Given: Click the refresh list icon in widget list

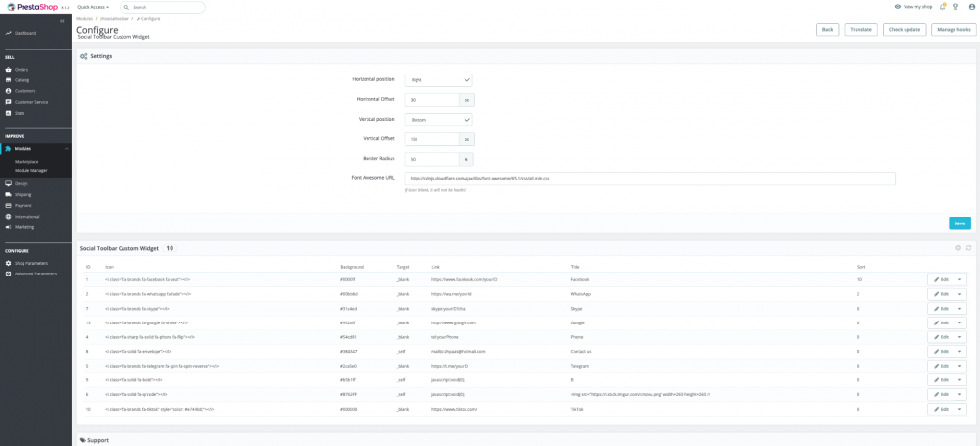Looking at the screenshot, I should coord(968,248).
